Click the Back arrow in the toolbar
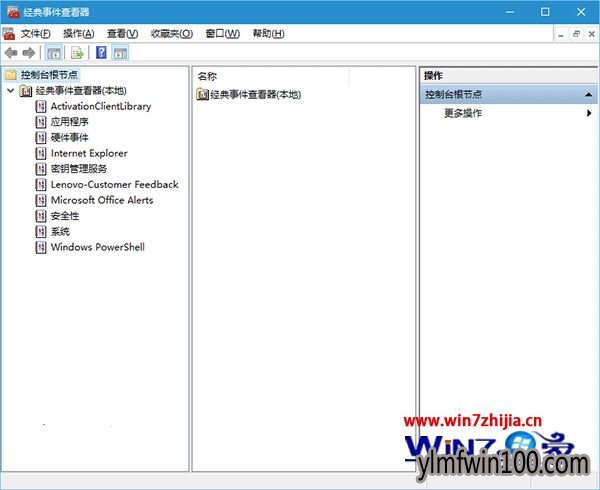 [11, 53]
